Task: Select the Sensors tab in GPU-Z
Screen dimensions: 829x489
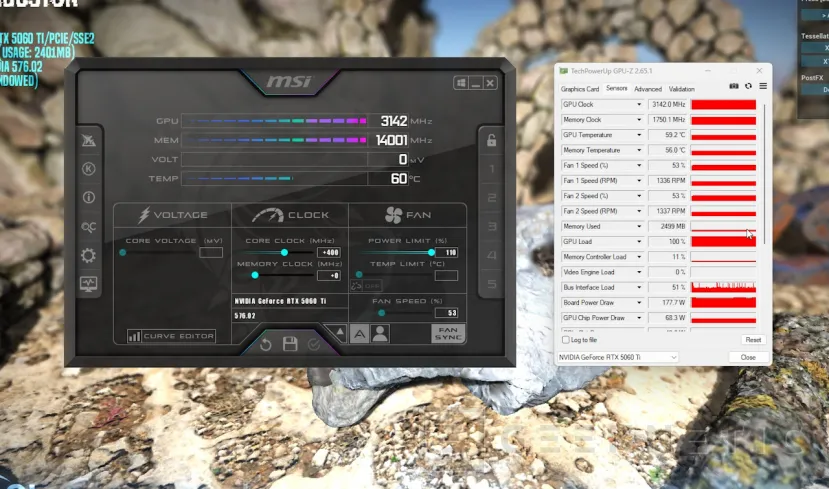Action: coord(616,88)
